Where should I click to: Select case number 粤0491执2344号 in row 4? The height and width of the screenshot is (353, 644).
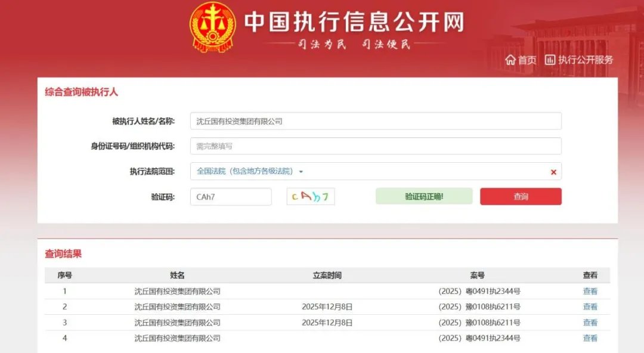click(479, 338)
